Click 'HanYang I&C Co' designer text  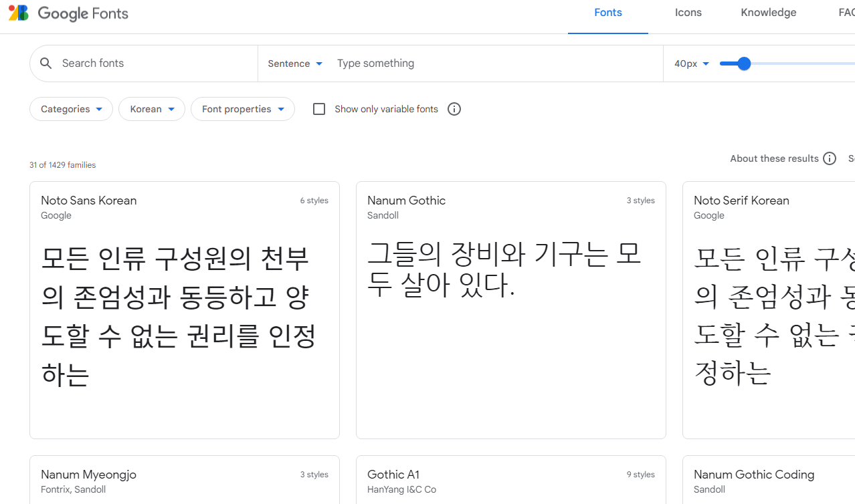pyautogui.click(x=401, y=489)
